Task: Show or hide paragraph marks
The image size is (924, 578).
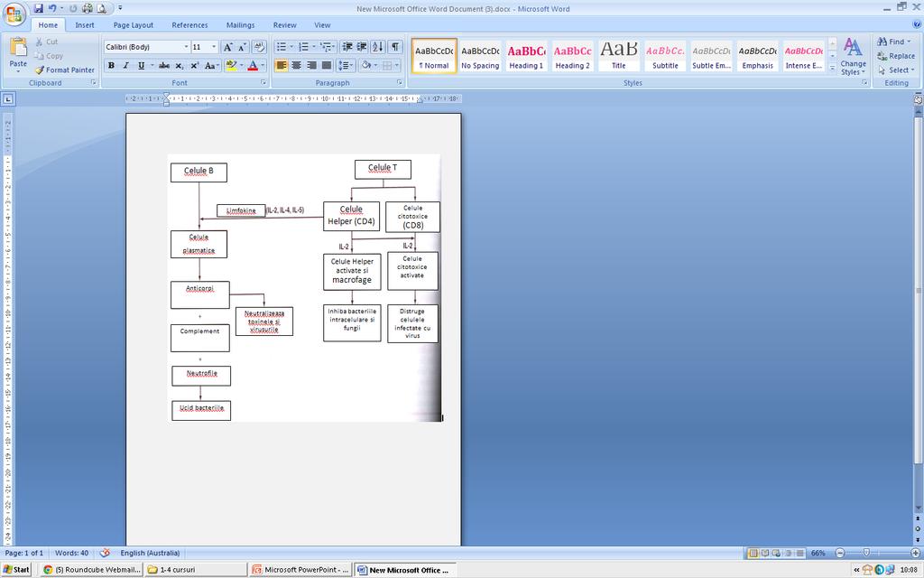Action: (x=395, y=47)
